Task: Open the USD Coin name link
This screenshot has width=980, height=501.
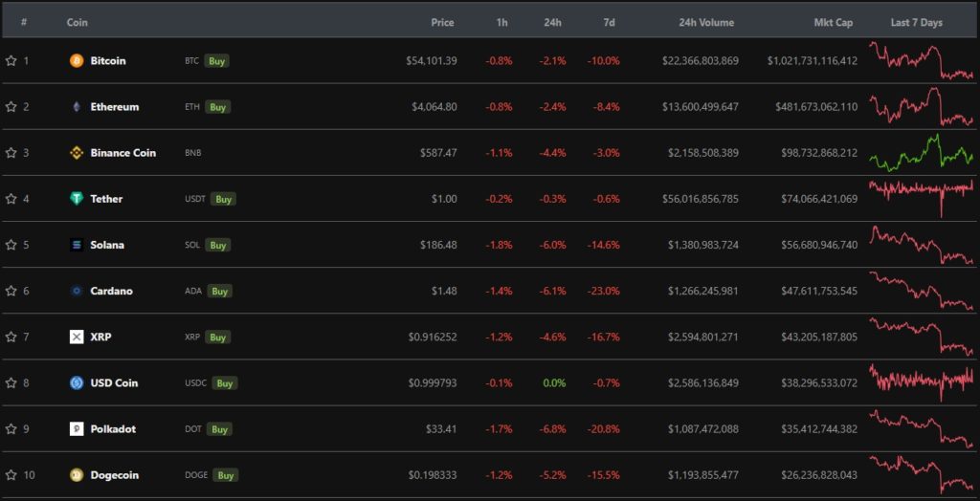Action: [x=114, y=383]
